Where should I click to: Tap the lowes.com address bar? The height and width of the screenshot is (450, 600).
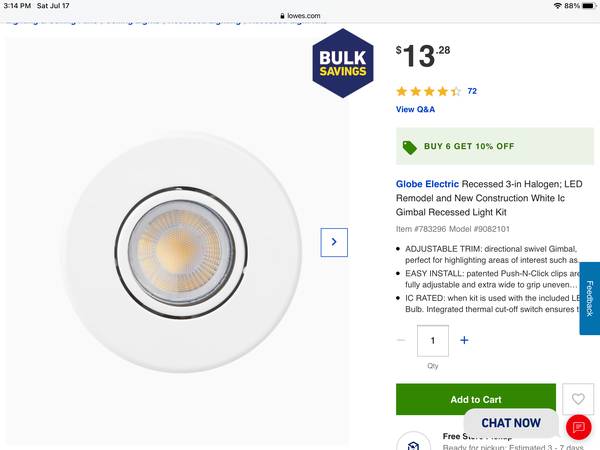pyautogui.click(x=300, y=16)
